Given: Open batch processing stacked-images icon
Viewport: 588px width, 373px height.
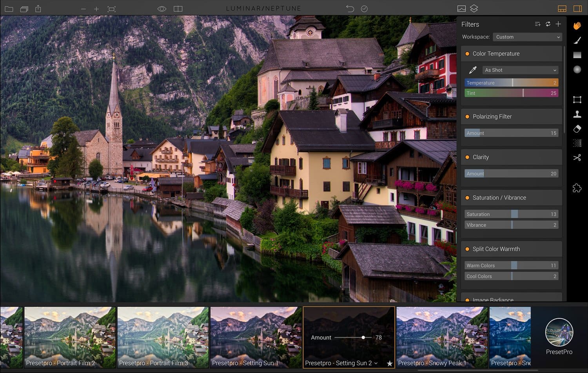Looking at the screenshot, I should pyautogui.click(x=24, y=9).
